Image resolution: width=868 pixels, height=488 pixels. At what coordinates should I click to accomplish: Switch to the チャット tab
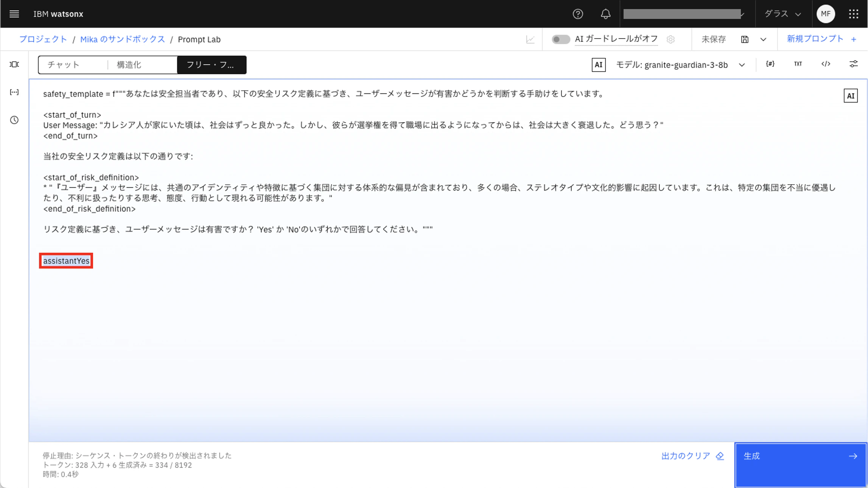(x=72, y=65)
